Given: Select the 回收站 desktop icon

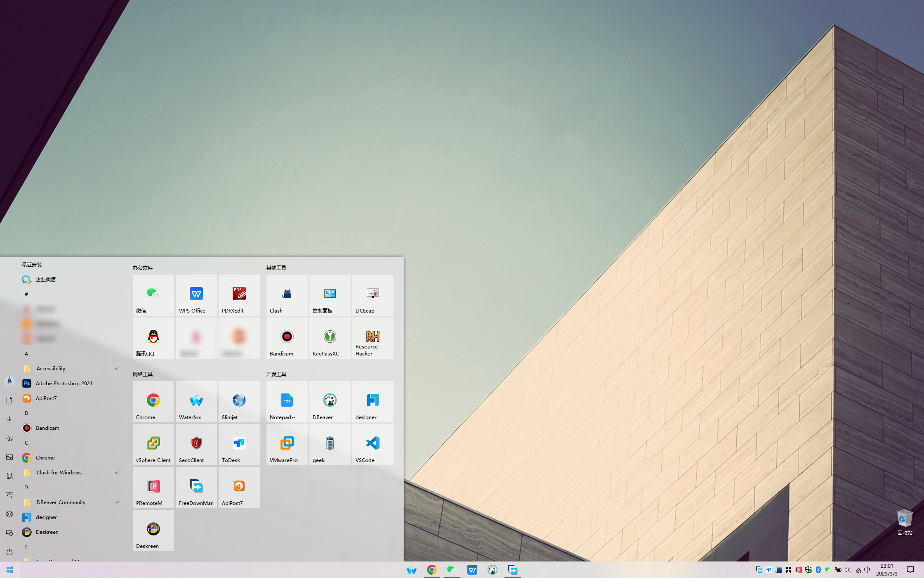Looking at the screenshot, I should point(905,522).
